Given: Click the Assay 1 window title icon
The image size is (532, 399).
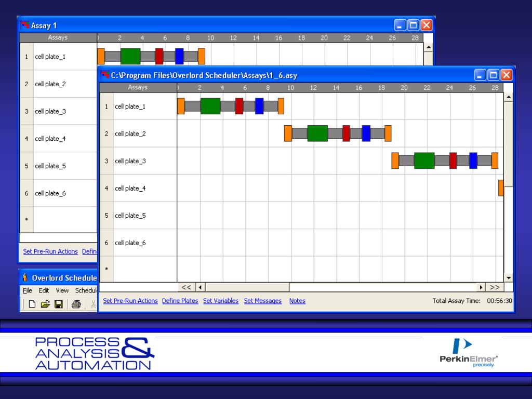Looking at the screenshot, I should click(25, 25).
